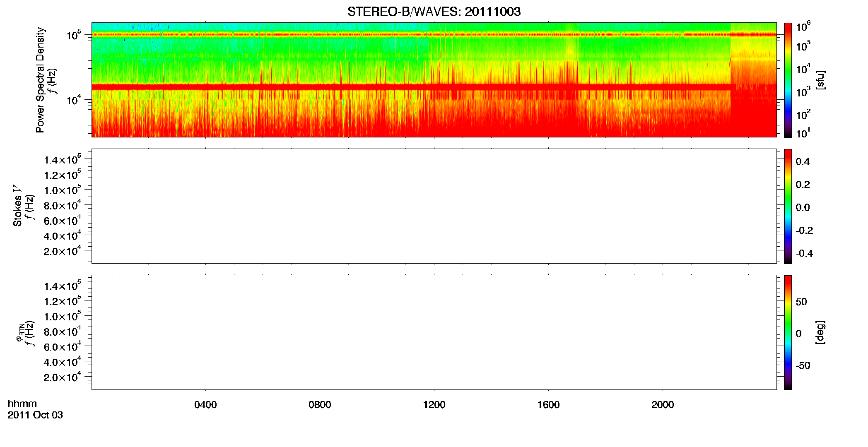Click the Stokes V color bar
This screenshot has height=447, width=868.
pyautogui.click(x=788, y=206)
